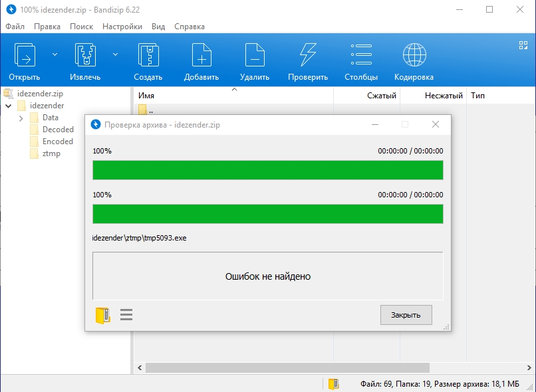Click the dialog resize grip corner
The image size is (536, 392).
(446, 327)
